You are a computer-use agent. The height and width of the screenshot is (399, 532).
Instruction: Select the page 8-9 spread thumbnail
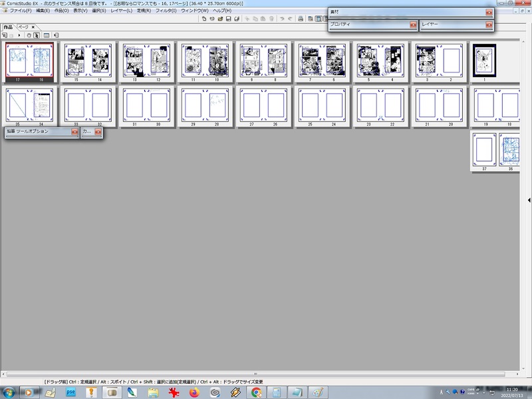263,62
